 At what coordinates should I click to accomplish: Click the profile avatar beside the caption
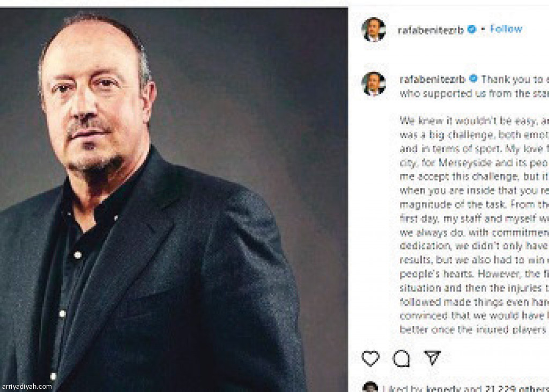click(373, 84)
